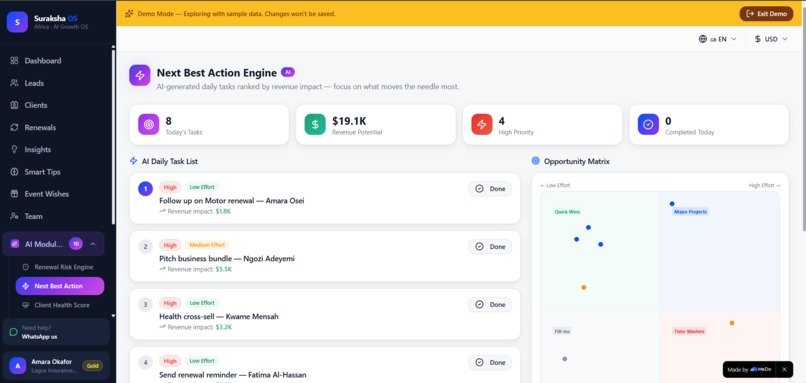Click the Gold plan badge

(x=93, y=366)
